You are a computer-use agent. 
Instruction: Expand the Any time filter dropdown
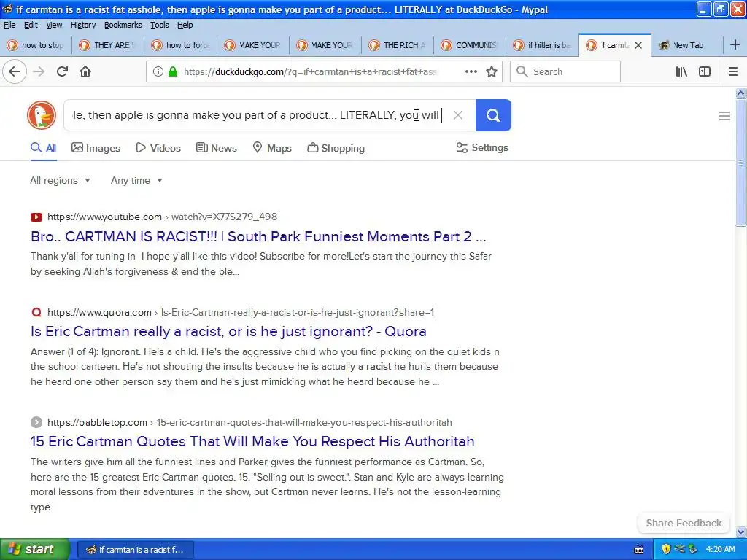coord(136,181)
